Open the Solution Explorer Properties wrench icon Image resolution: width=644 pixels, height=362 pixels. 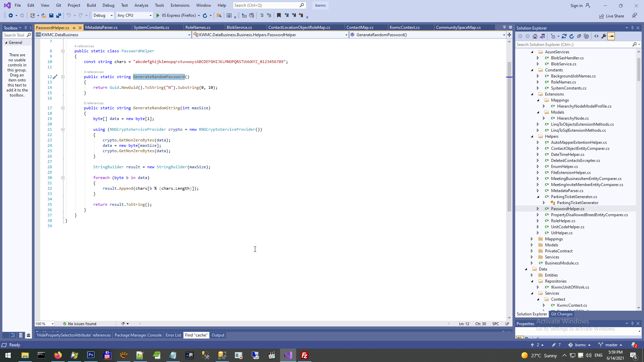coord(604,36)
